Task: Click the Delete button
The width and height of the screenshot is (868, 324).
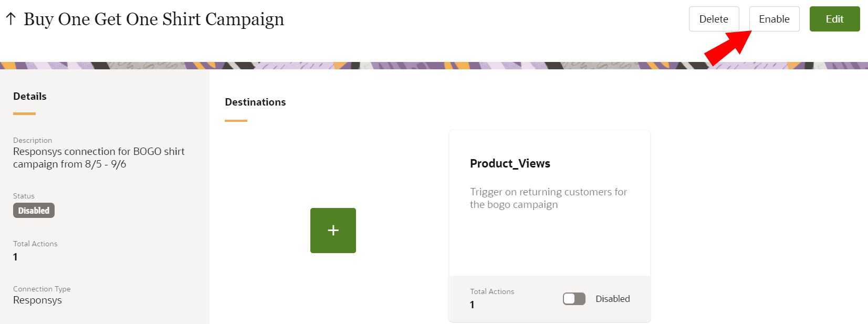Action: [714, 19]
